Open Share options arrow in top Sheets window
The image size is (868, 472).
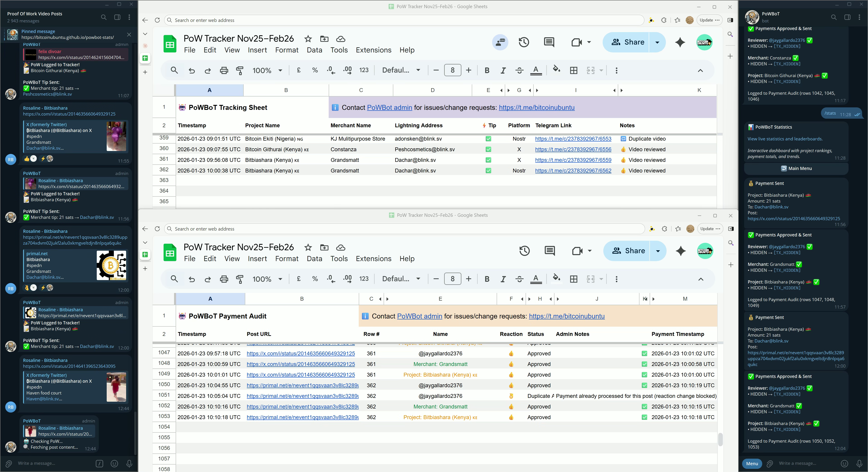click(657, 42)
